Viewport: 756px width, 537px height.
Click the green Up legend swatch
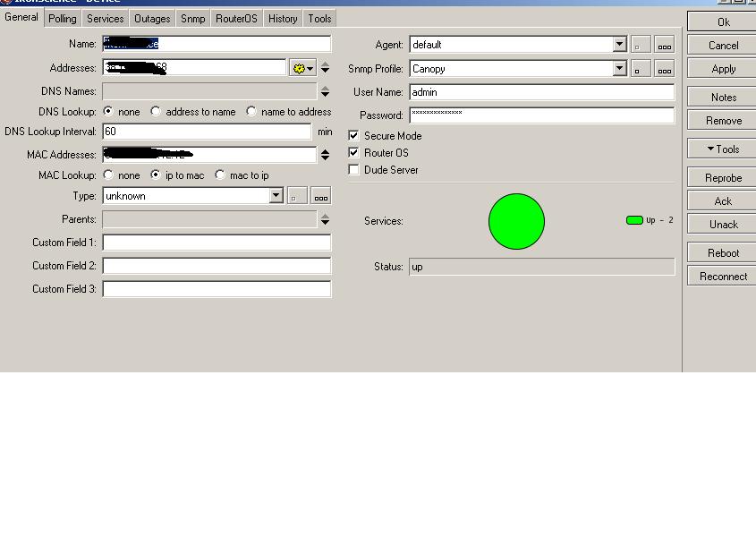pyautogui.click(x=634, y=220)
